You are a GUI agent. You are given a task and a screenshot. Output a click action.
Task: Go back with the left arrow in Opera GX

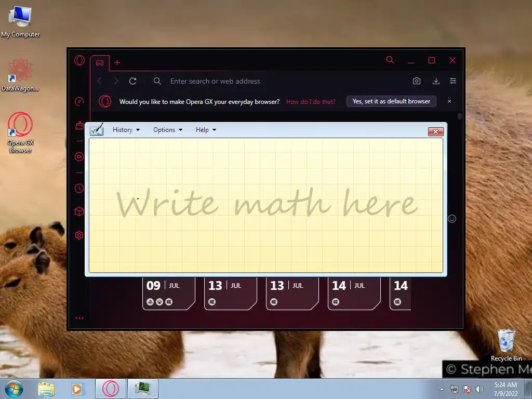[99, 81]
